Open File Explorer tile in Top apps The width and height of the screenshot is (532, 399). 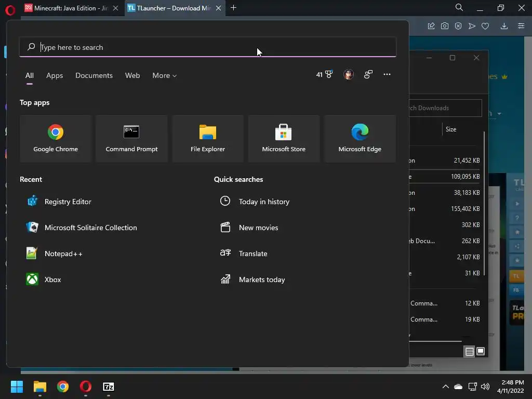(x=208, y=138)
